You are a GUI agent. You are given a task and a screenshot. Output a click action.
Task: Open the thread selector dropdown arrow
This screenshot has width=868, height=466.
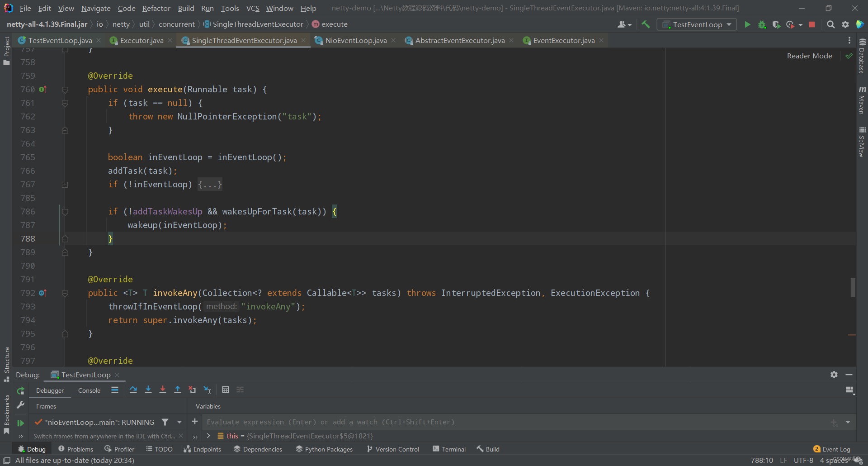[179, 422]
